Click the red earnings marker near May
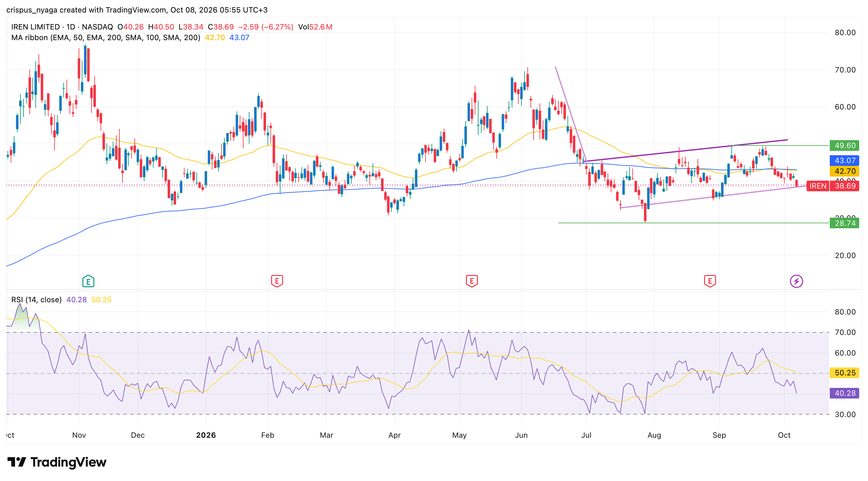Screen dimensions: 868x481 pyautogui.click(x=472, y=281)
